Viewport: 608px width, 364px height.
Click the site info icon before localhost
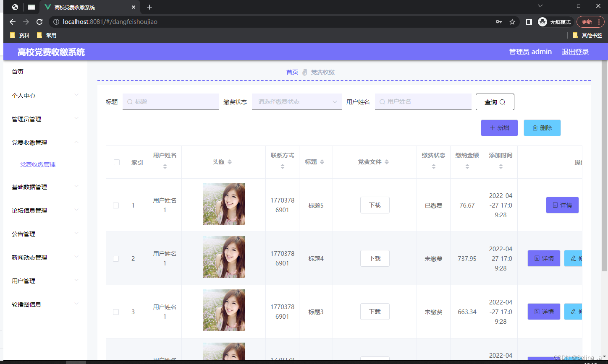pos(56,22)
